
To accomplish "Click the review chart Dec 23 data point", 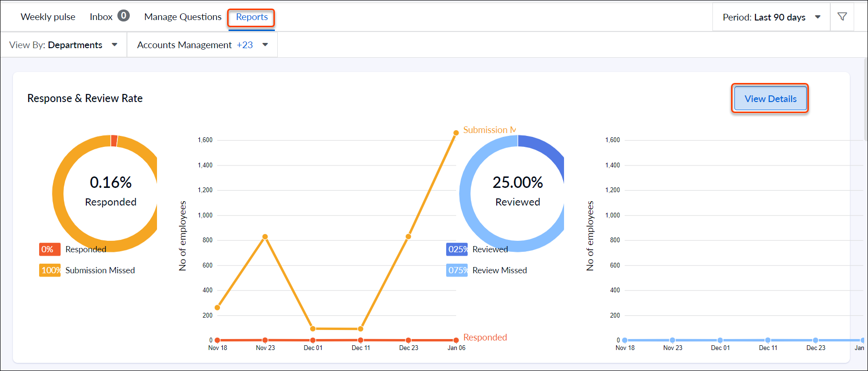I will coord(816,340).
